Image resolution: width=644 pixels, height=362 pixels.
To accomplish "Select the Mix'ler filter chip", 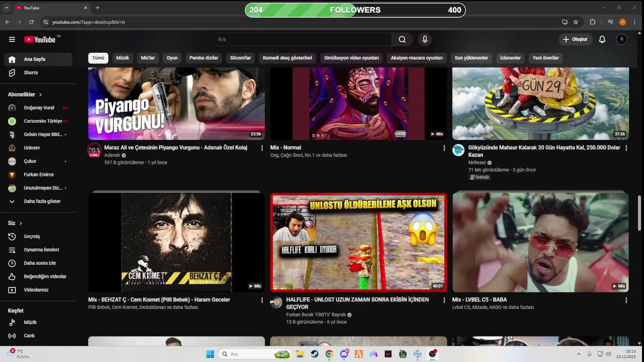I will [148, 58].
